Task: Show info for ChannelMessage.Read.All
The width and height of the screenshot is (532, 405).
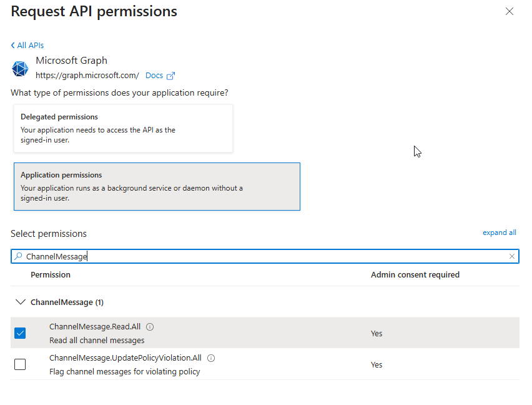Action: pos(150,327)
